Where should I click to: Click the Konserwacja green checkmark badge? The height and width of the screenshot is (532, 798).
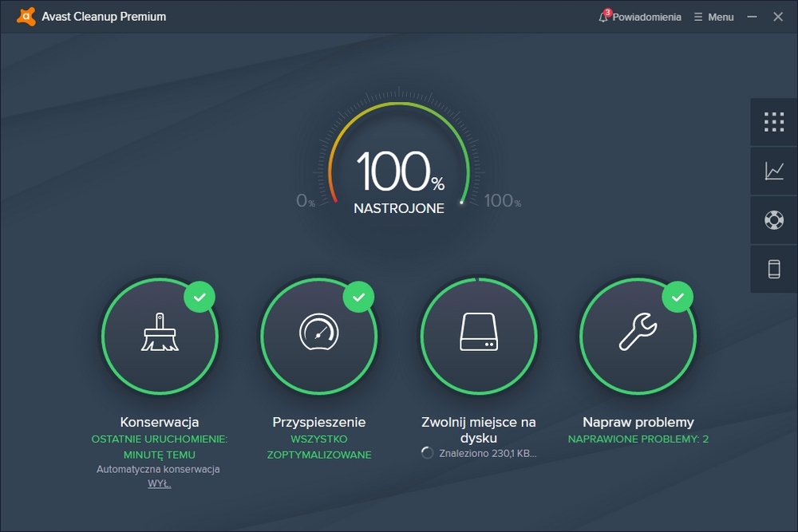199,297
